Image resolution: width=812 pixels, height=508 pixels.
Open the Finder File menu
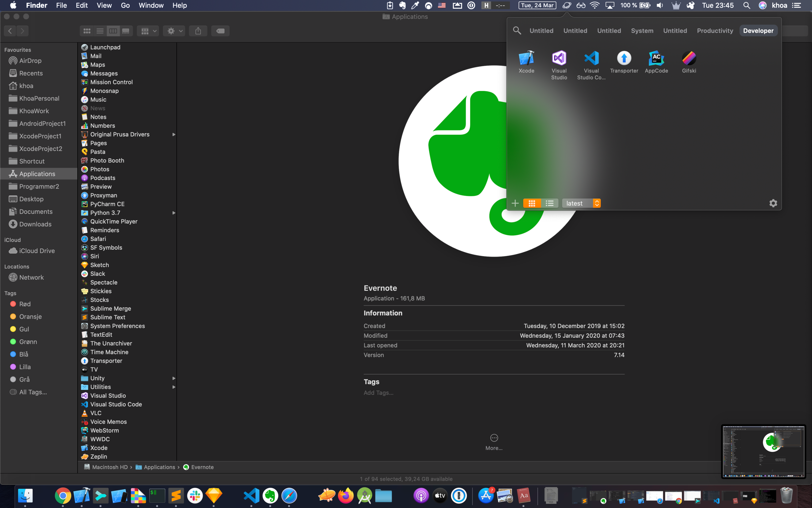point(61,5)
